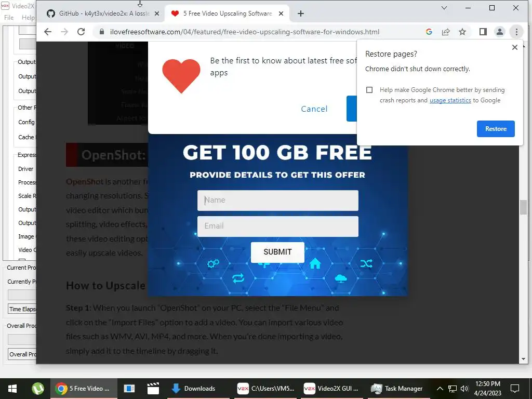Screen dimensions: 532x399
Task: Open the Windows Start menu
Action: pyautogui.click(x=12, y=389)
